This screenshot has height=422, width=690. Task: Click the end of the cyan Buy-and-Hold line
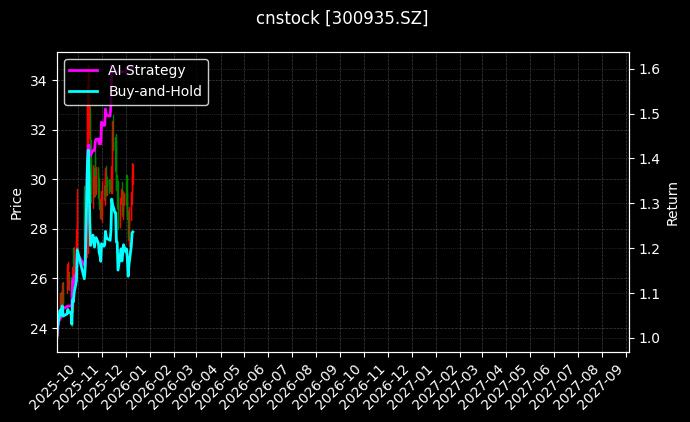point(133,232)
